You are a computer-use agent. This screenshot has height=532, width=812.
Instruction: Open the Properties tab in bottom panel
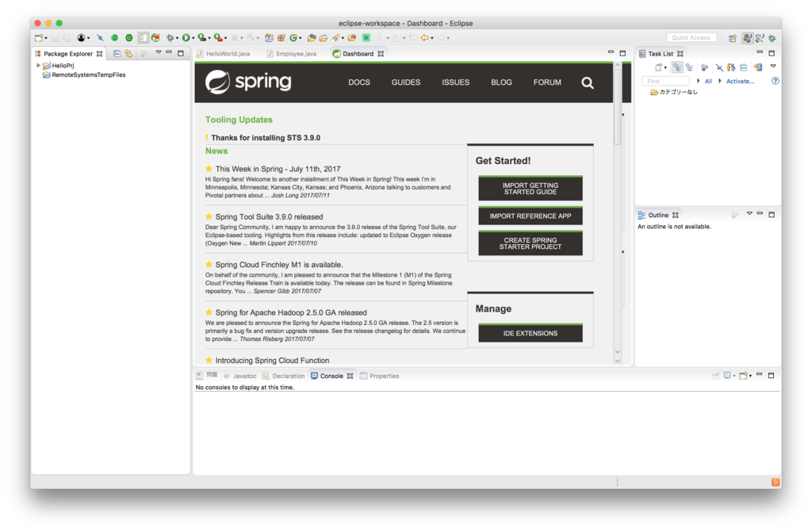380,376
